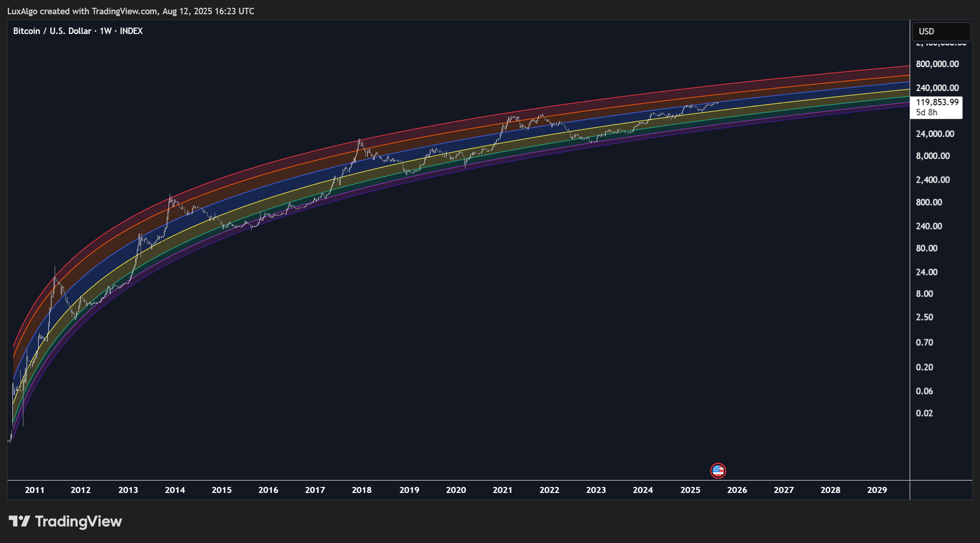The height and width of the screenshot is (543, 980).
Task: Click the 0.06 price level label
Action: coord(924,391)
